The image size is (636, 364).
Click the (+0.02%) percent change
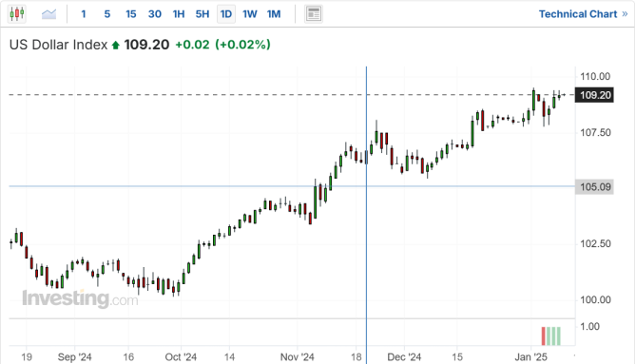(242, 45)
